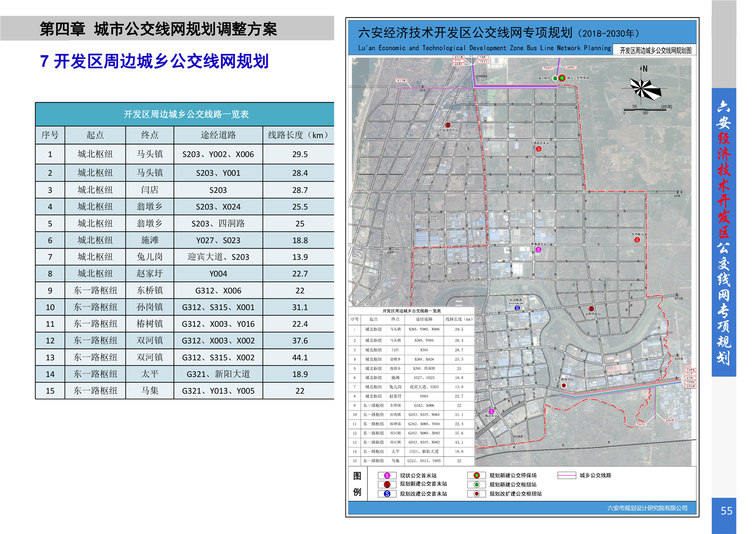Click the length value 44.1 in the large table
This screenshot has width=756, height=534.
coord(300,357)
